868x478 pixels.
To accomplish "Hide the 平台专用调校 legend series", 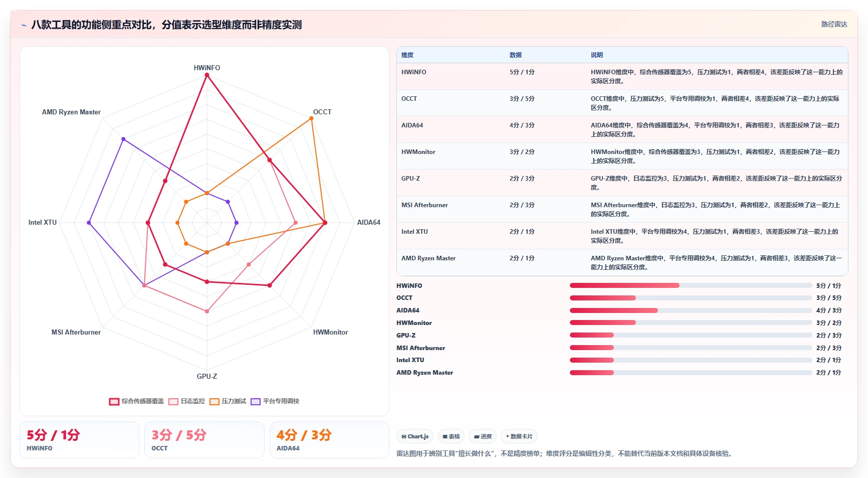I will coord(275,401).
